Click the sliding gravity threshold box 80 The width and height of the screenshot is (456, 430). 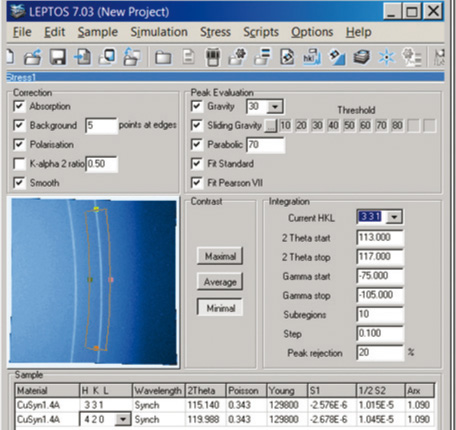[397, 126]
